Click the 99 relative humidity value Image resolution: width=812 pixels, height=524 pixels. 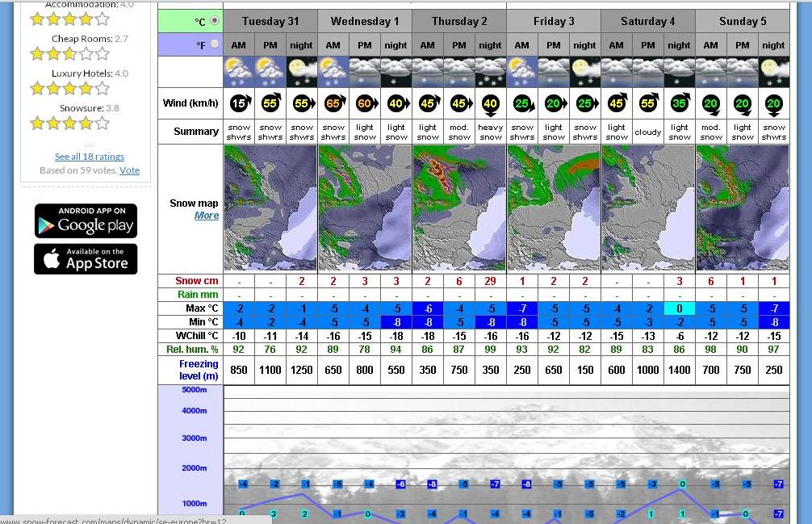point(491,350)
